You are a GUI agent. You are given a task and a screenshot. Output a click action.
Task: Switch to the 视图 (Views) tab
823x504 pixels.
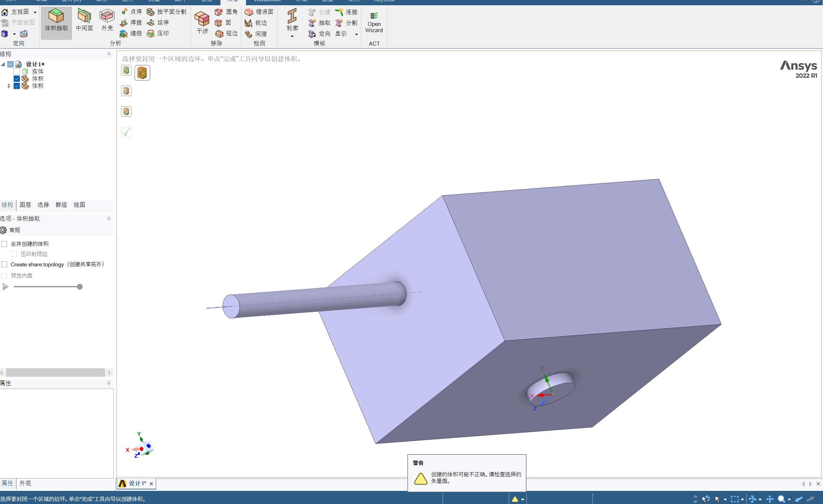[79, 205]
